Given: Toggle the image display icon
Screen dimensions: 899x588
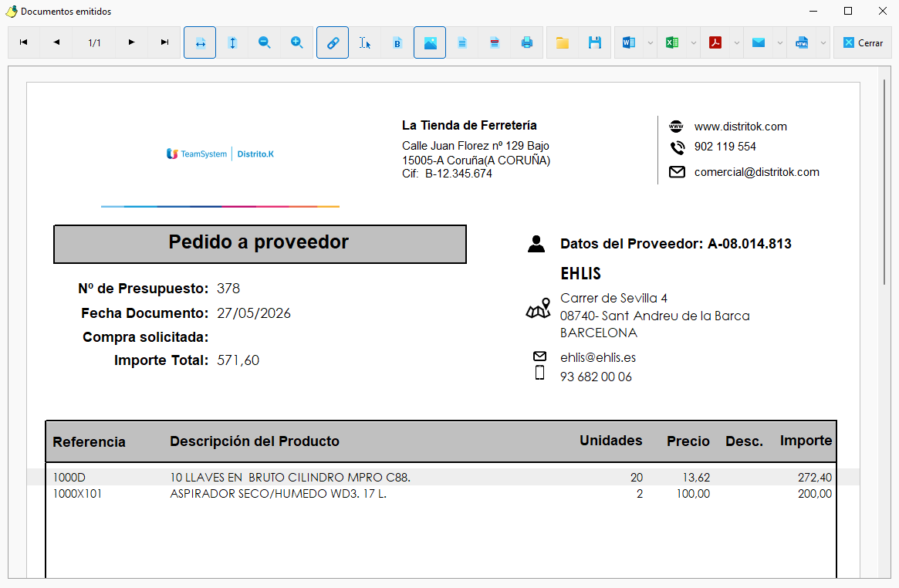Looking at the screenshot, I should (x=430, y=42).
